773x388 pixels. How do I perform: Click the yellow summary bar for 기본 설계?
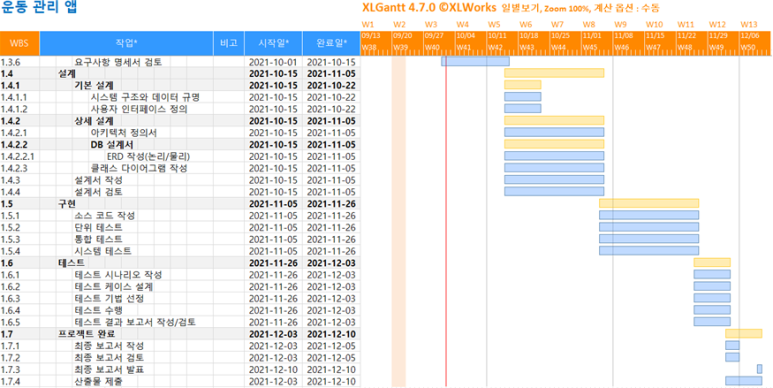523,85
